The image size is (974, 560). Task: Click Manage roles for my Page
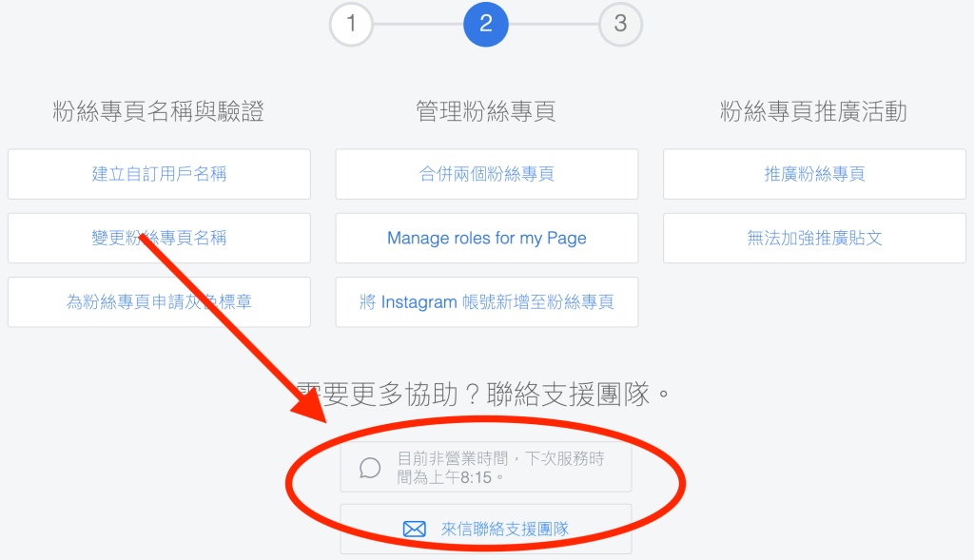click(487, 238)
